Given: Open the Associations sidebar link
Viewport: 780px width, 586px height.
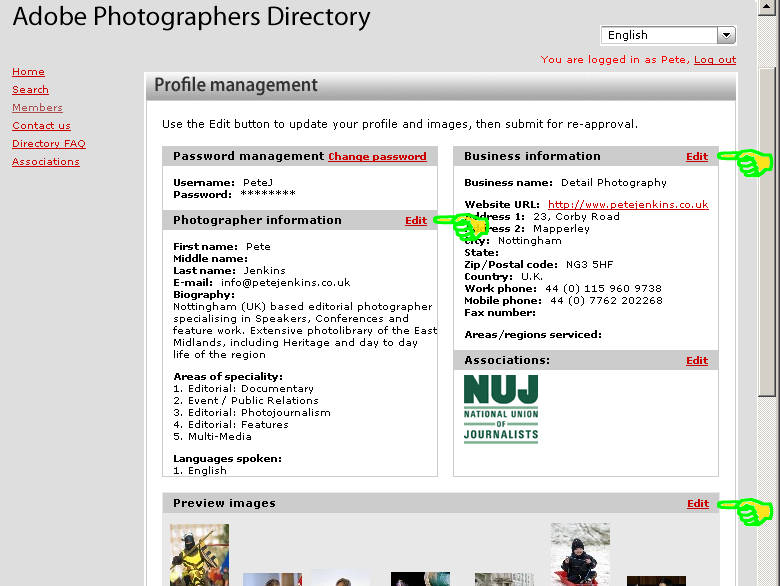Looking at the screenshot, I should 46,162.
